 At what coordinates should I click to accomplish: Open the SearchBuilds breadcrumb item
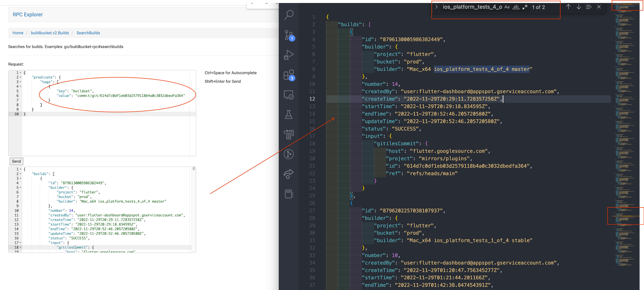pos(88,33)
